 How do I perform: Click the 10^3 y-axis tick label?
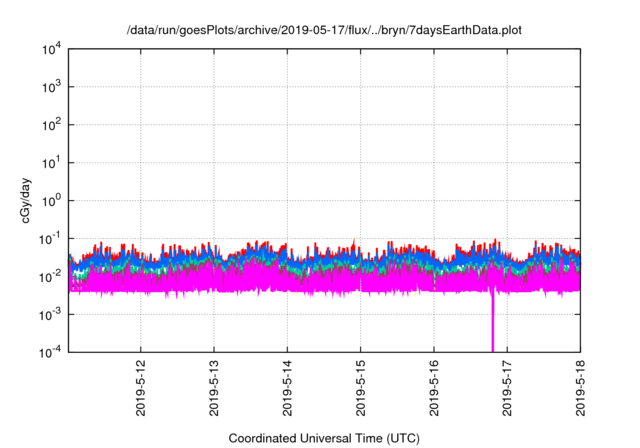[x=51, y=87]
